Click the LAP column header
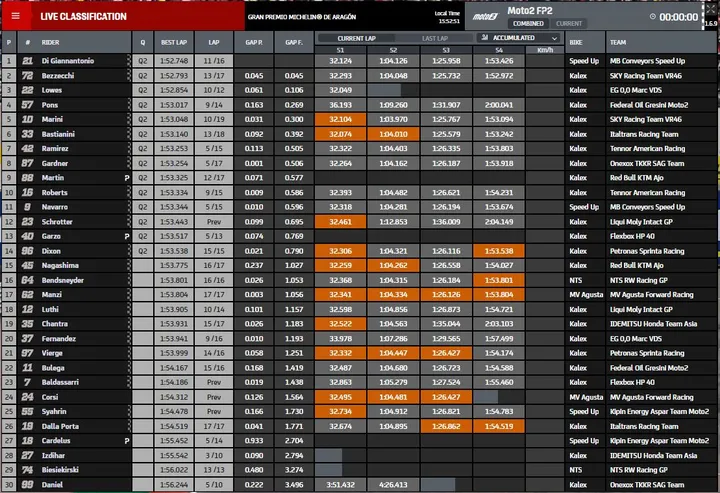 214,42
